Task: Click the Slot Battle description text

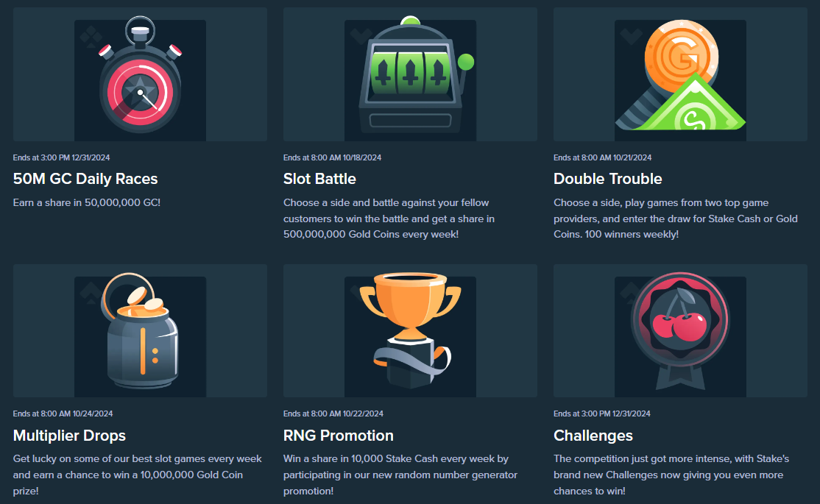Action: point(389,219)
